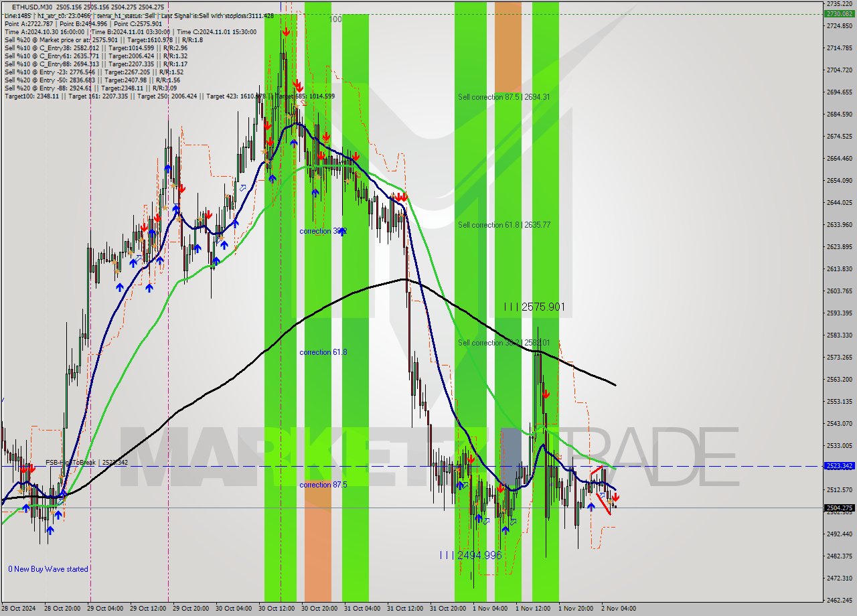Click the '1 Nov 20:00' time axis label
The image size is (857, 616).
coord(575,609)
